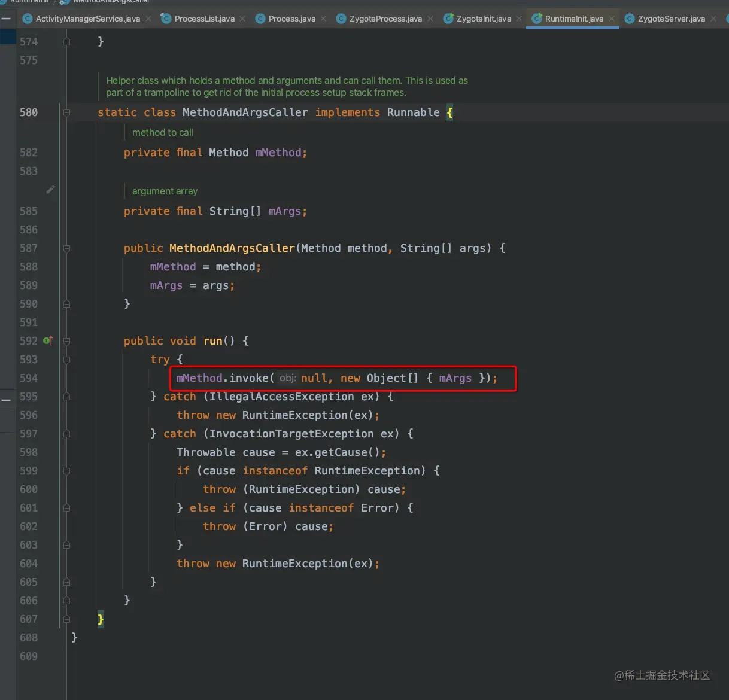Collapse the try block at line 593
This screenshot has width=729, height=700.
point(66,360)
